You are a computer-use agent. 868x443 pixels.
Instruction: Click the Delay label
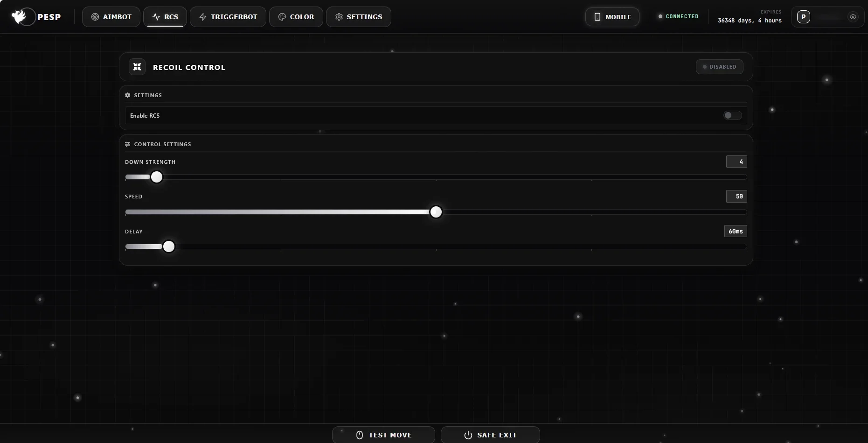coord(134,232)
